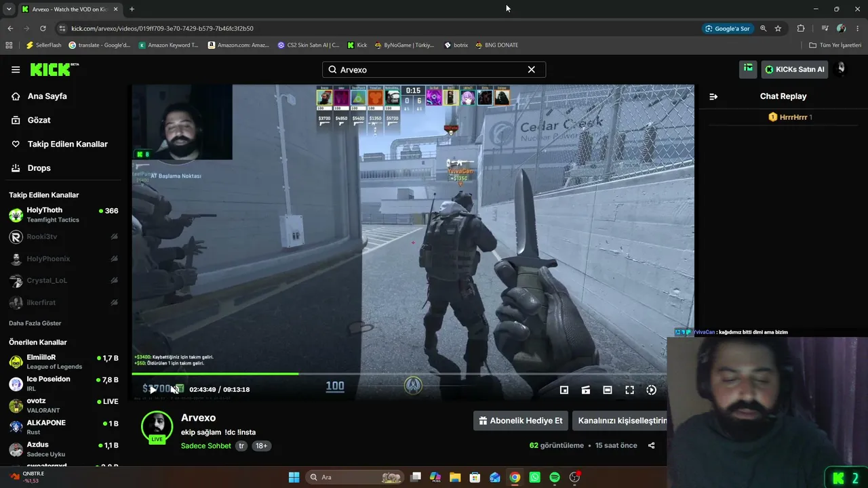
Task: Go back in the browser
Action: (x=10, y=28)
